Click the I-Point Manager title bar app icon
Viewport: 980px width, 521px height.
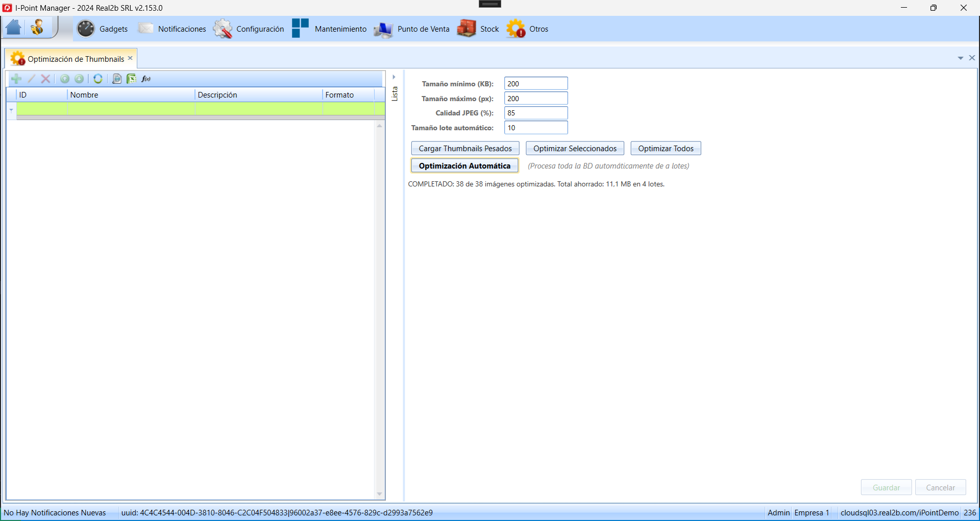7,8
